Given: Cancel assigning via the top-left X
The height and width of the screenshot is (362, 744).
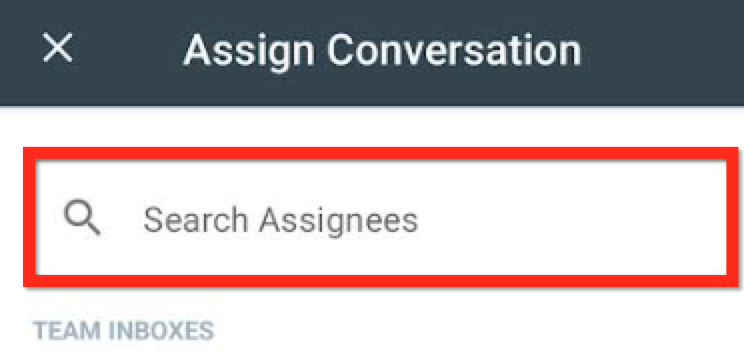Looking at the screenshot, I should tap(57, 47).
